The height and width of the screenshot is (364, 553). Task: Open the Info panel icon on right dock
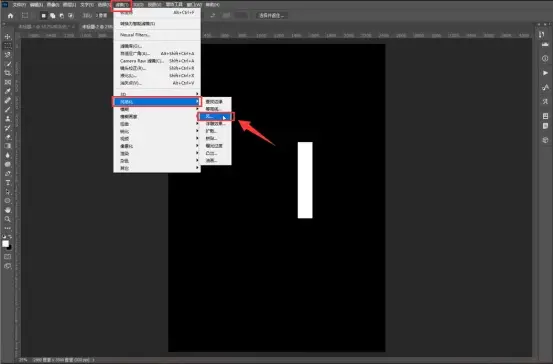click(545, 59)
